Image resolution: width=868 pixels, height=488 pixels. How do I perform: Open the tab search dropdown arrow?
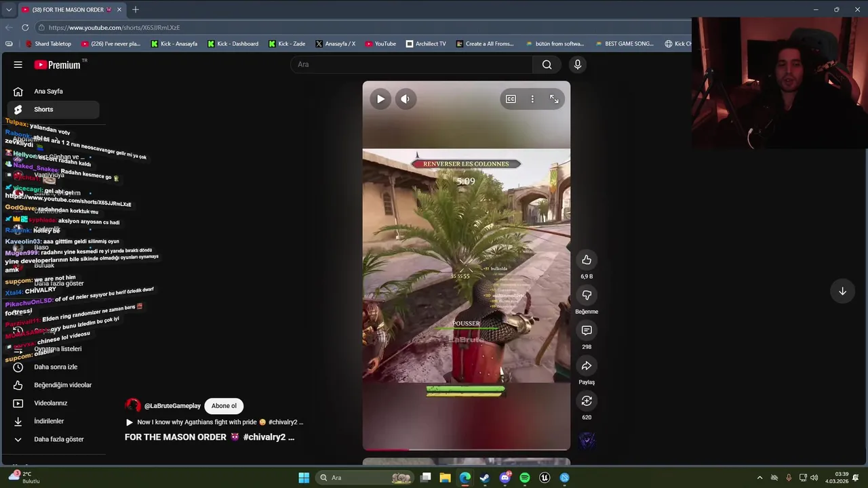[x=8, y=9]
